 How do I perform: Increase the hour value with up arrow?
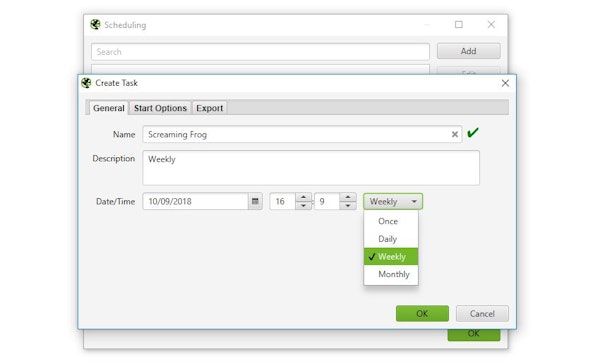click(303, 197)
